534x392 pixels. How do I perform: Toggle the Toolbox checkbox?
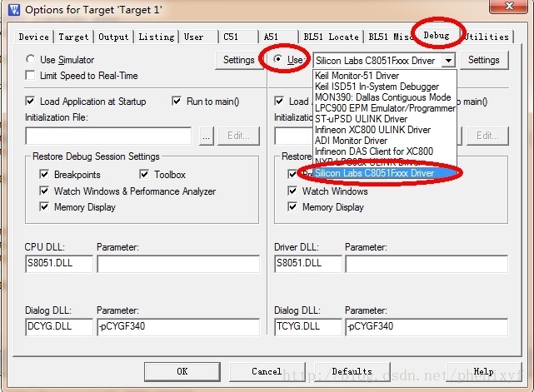tap(144, 174)
